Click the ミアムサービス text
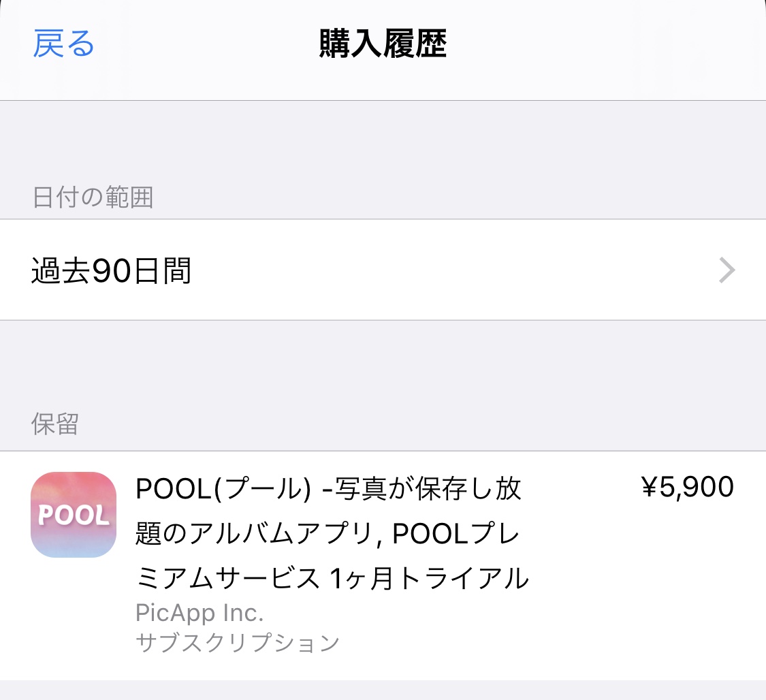The image size is (766, 700). (228, 579)
